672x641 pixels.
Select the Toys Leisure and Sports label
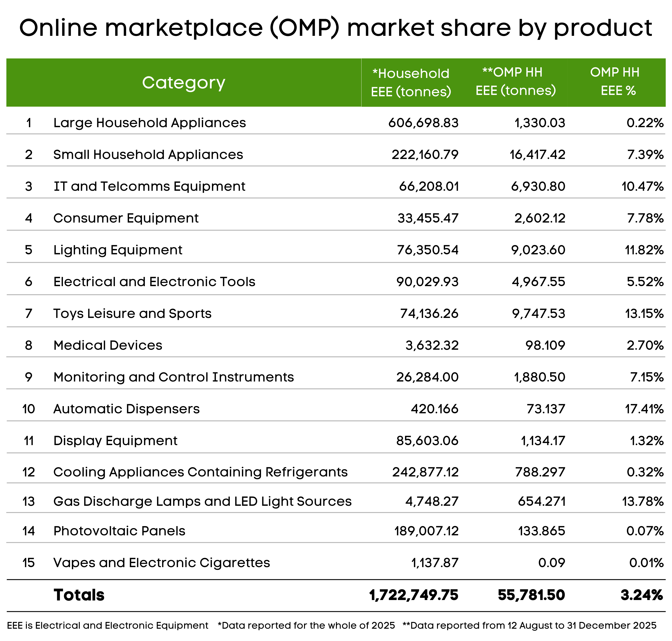click(132, 313)
